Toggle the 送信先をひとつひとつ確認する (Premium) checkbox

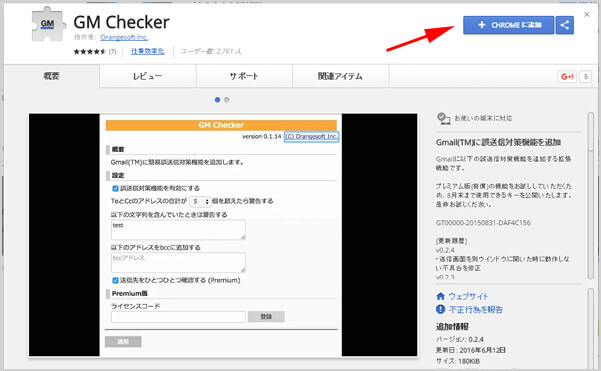point(115,280)
